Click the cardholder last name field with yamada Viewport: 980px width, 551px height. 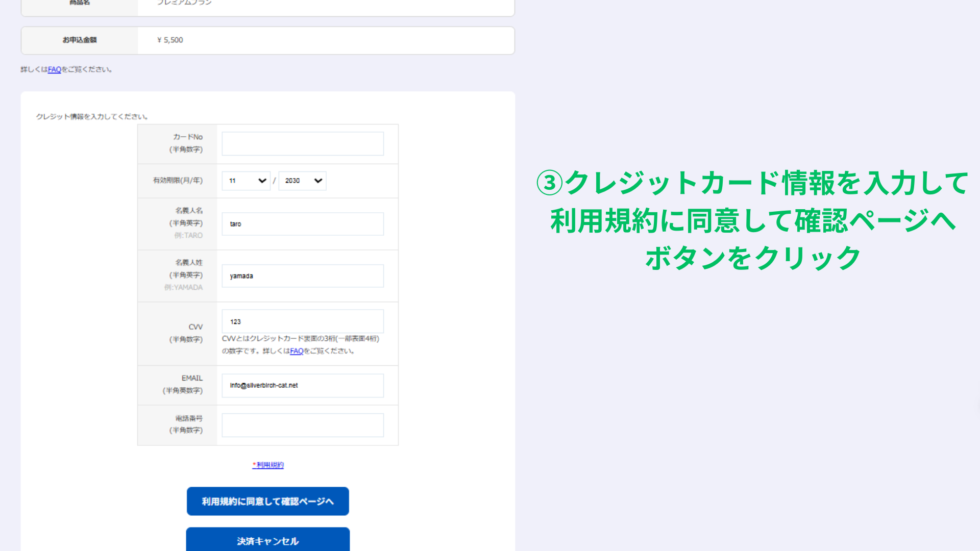click(x=302, y=276)
